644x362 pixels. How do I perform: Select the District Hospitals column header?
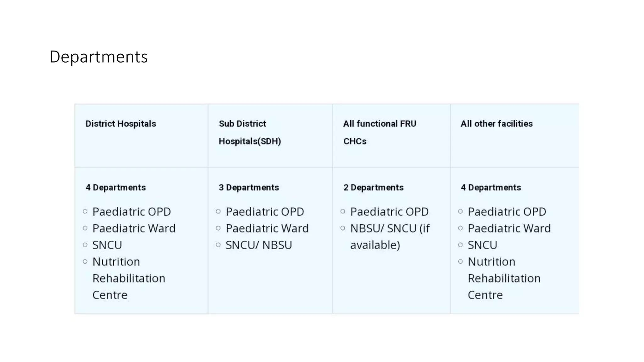click(x=121, y=124)
